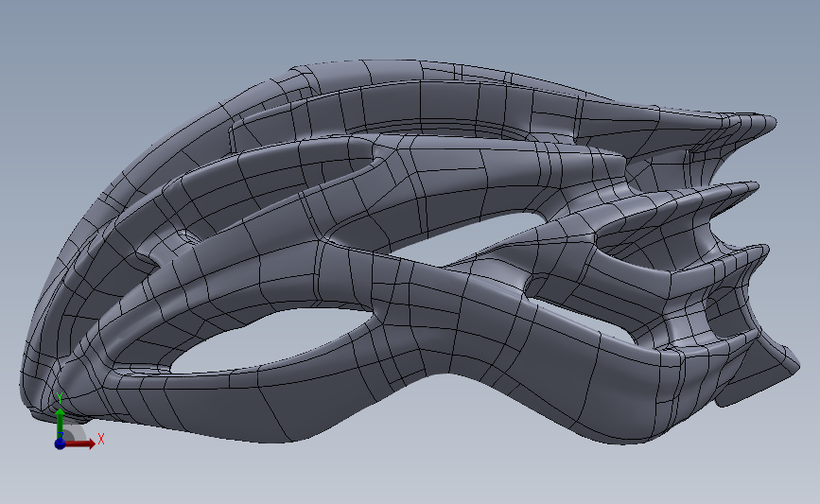Click the red X axis arrow of triad
This screenshot has height=504, width=820.
(x=79, y=443)
